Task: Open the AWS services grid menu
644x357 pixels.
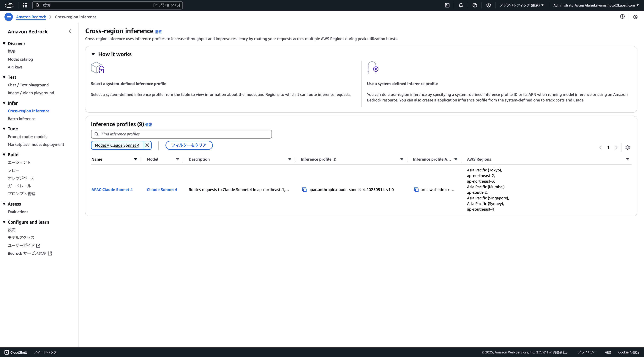Action: click(25, 5)
